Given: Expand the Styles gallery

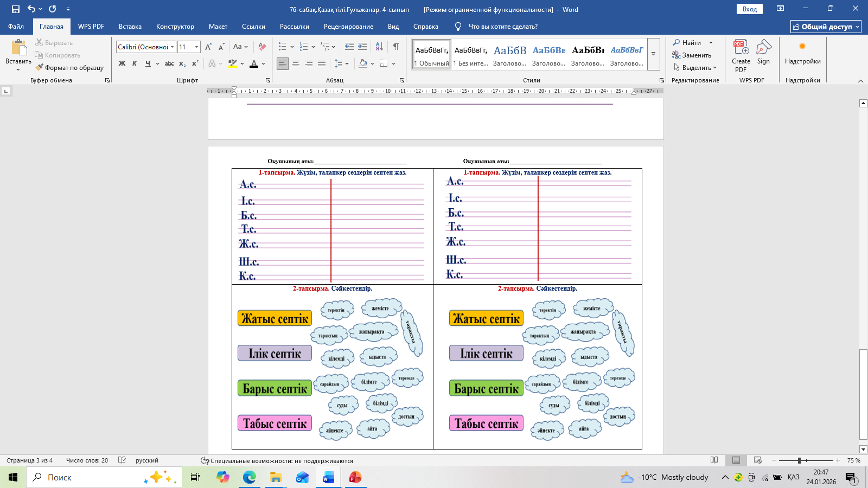Looking at the screenshot, I should [x=654, y=54].
